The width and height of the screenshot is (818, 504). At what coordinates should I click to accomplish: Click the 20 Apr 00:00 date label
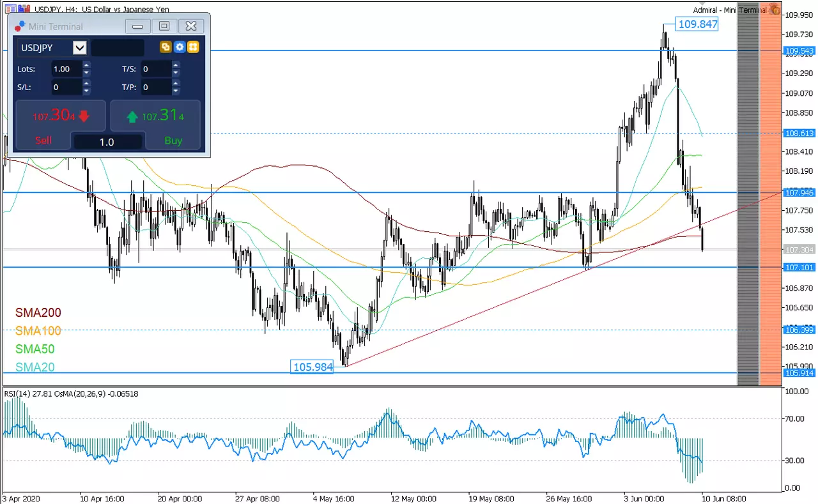click(180, 498)
